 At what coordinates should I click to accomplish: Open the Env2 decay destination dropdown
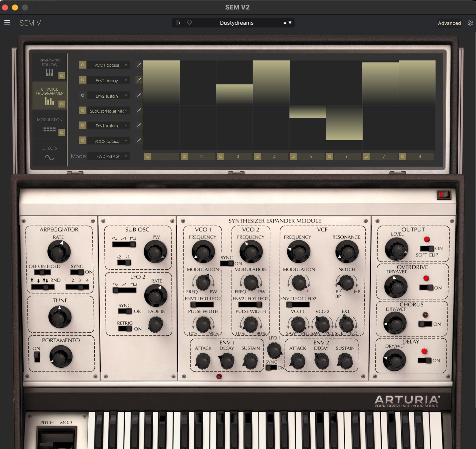pos(108,80)
